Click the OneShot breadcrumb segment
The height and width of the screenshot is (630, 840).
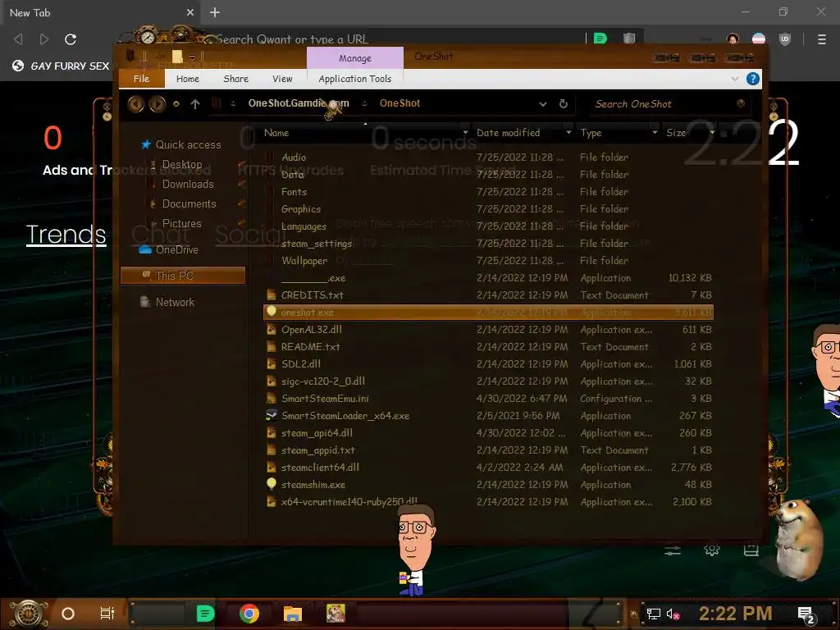399,103
